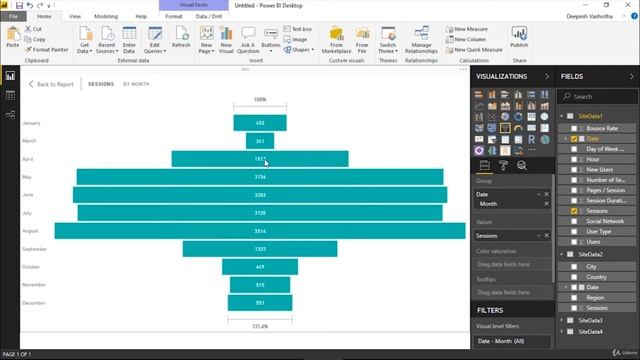Switch to the Modeling ribbon tab

point(106,16)
